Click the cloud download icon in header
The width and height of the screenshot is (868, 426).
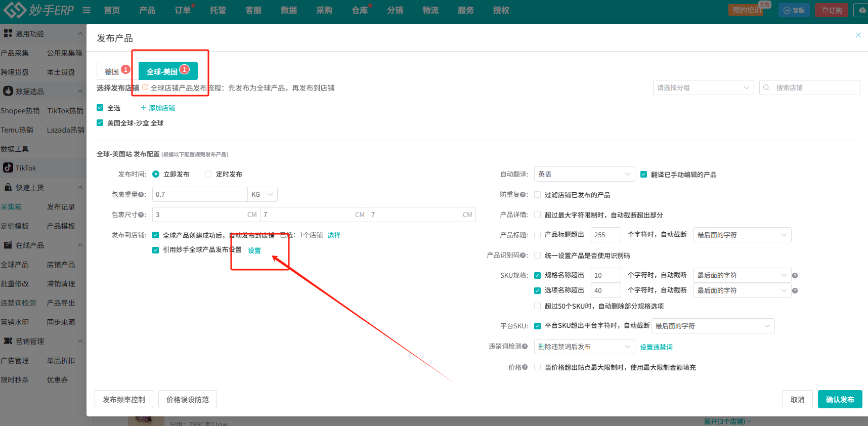tap(862, 10)
